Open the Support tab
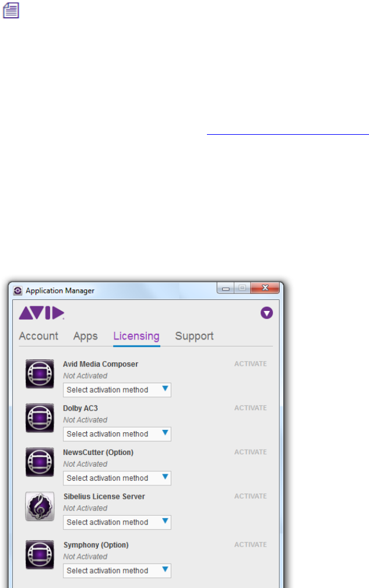The height and width of the screenshot is (588, 369). click(x=195, y=336)
